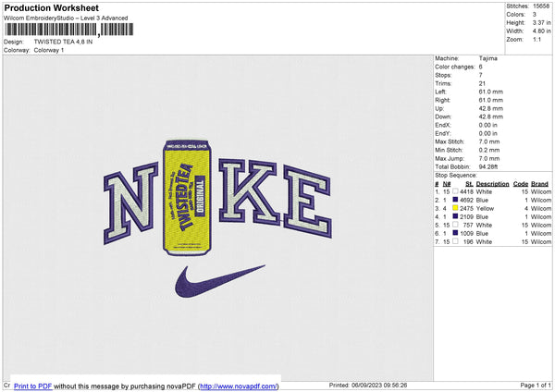The height and width of the screenshot is (392, 555).
Task: Select the Wilcom EmbroideryStudio – Level 3 Advanced text
Action: tap(66, 18)
